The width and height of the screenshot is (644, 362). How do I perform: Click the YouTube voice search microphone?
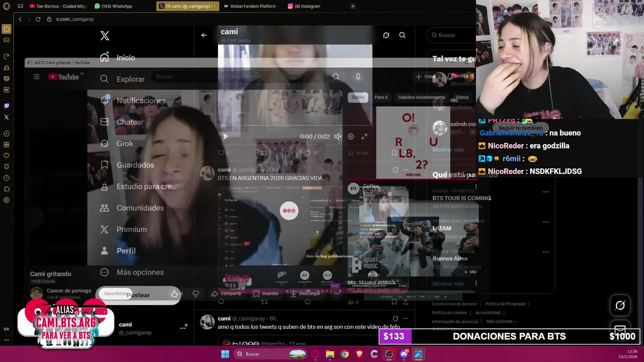click(x=358, y=76)
